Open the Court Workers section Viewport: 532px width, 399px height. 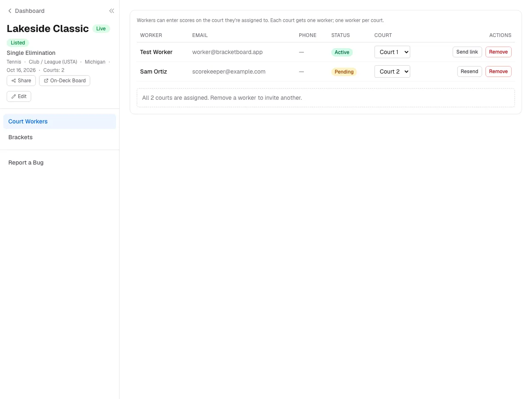point(59,121)
